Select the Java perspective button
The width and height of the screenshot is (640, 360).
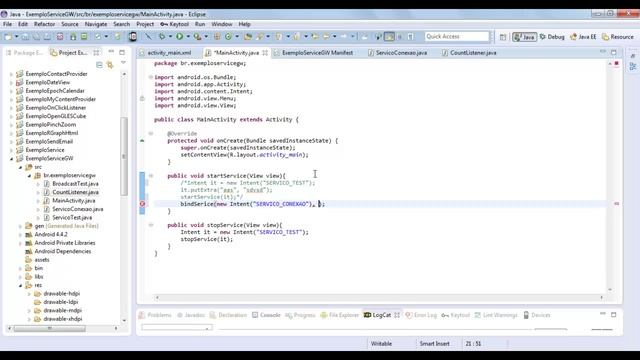coord(524,37)
